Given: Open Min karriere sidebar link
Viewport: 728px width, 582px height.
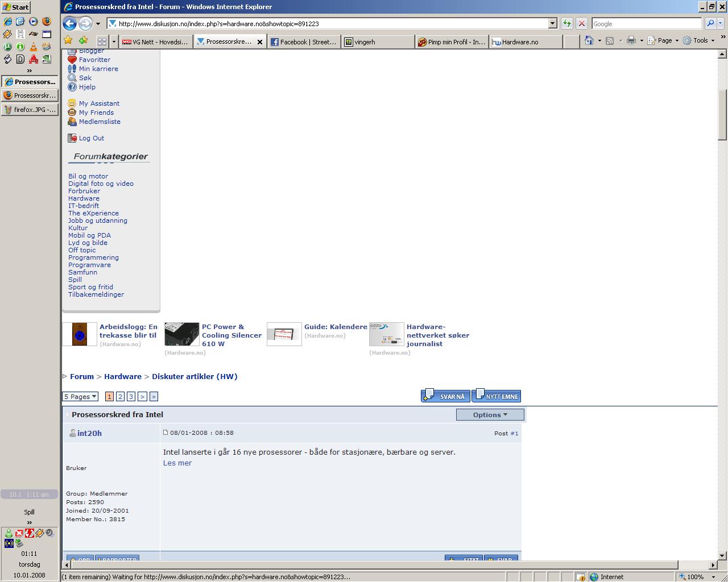Looking at the screenshot, I should pyautogui.click(x=98, y=69).
